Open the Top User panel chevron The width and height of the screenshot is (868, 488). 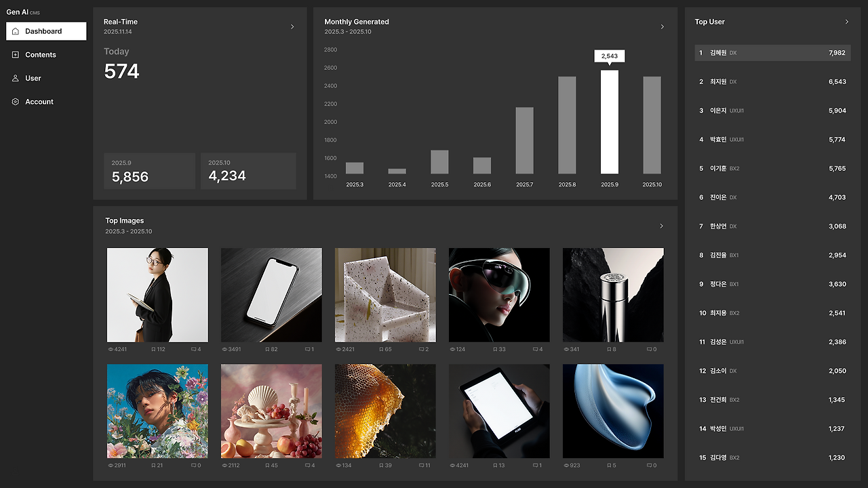(x=846, y=22)
